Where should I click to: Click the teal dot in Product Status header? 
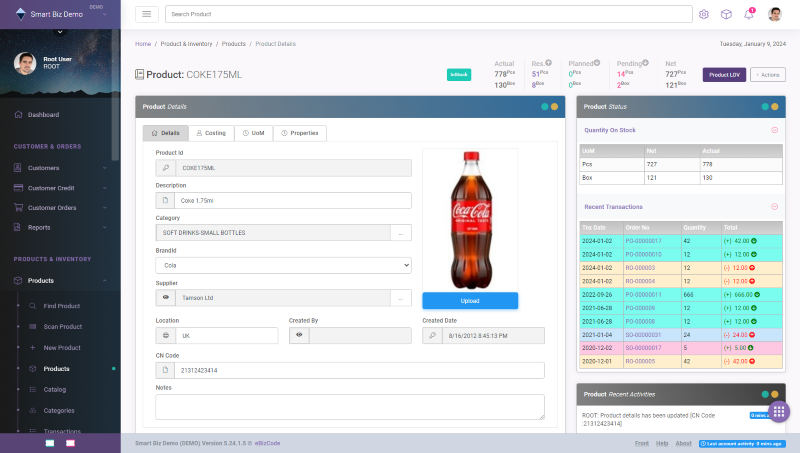(x=765, y=107)
